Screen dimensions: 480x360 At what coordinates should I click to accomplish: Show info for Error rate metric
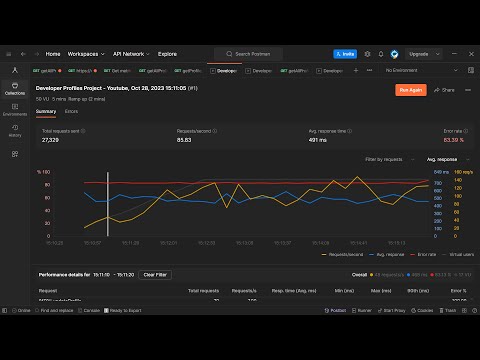coord(466,131)
